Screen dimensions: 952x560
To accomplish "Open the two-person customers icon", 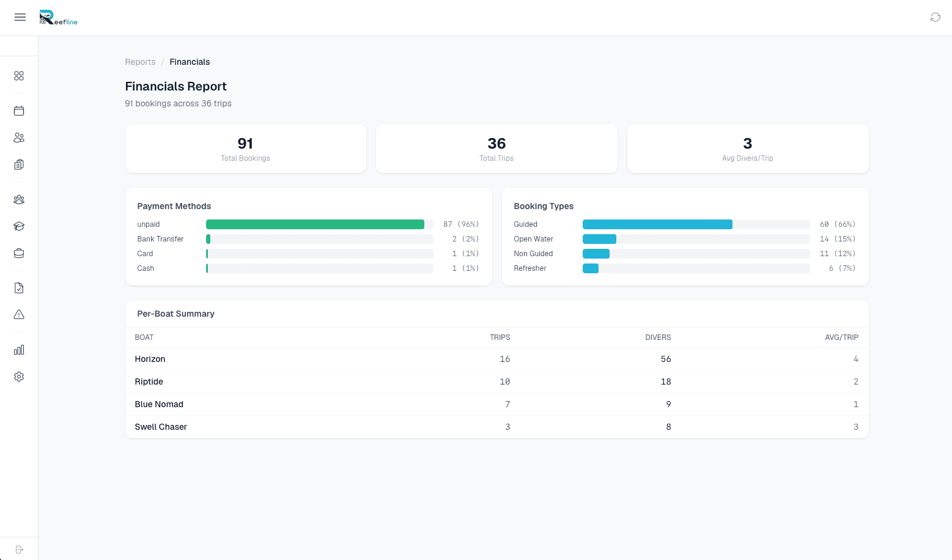I will tap(19, 138).
